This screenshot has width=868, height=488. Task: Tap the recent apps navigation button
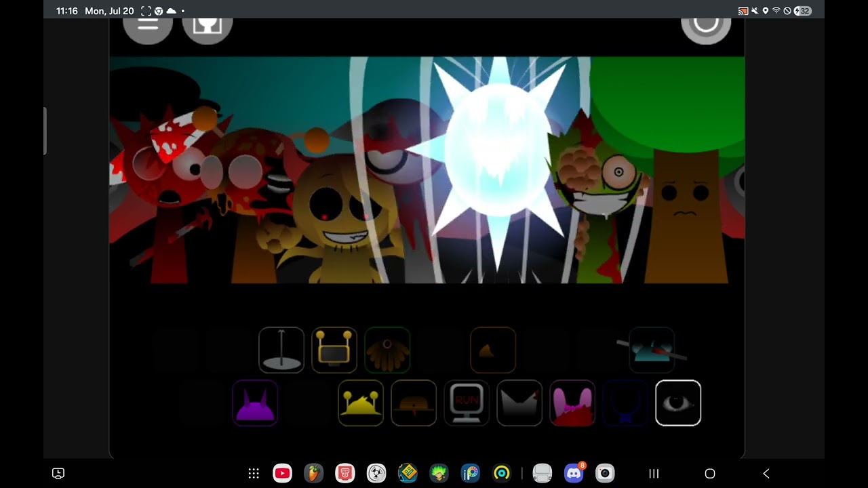654,474
